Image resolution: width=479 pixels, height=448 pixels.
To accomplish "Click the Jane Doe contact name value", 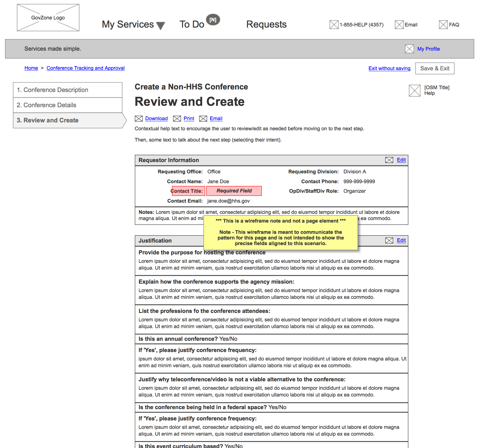I will coord(218,182).
